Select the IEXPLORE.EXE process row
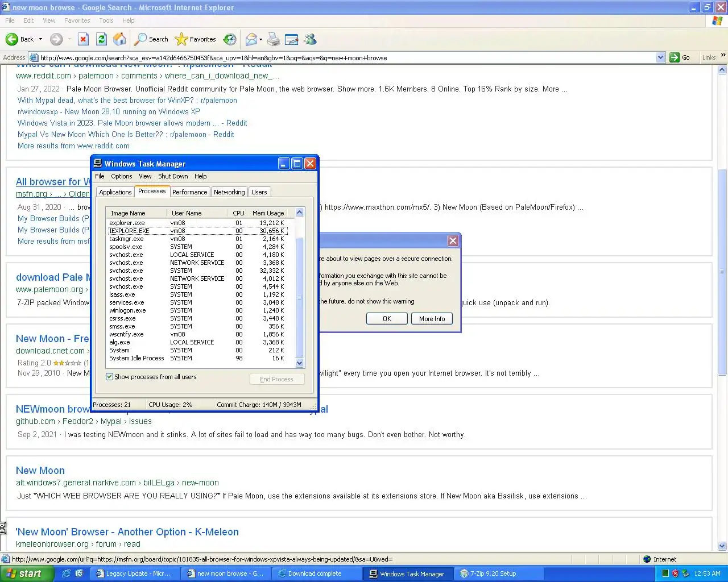 click(197, 231)
